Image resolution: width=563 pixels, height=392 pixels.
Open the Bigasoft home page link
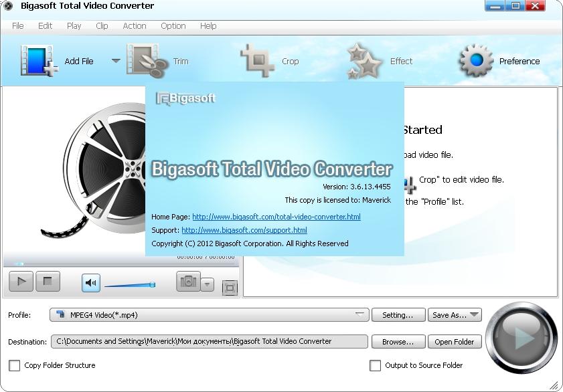pyautogui.click(x=276, y=217)
